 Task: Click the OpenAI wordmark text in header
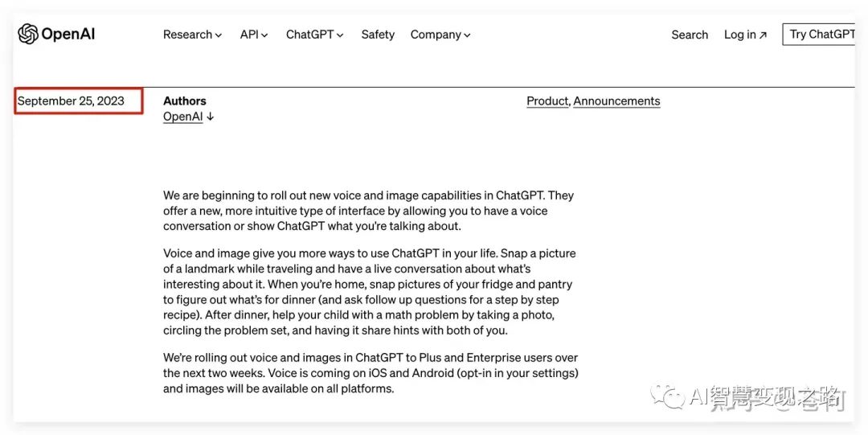68,34
